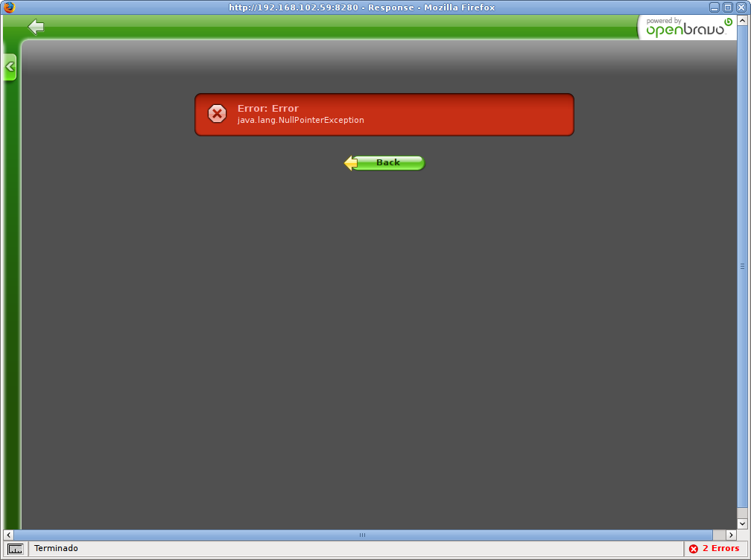Click horizontal scrollbar right arrow
Screen dimensions: 751x560
tap(731, 535)
